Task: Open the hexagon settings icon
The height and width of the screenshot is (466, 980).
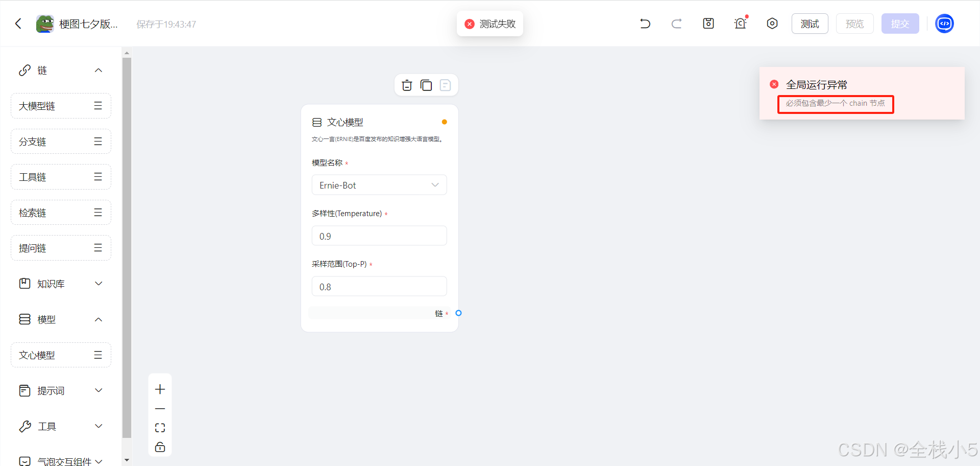Action: [x=772, y=24]
